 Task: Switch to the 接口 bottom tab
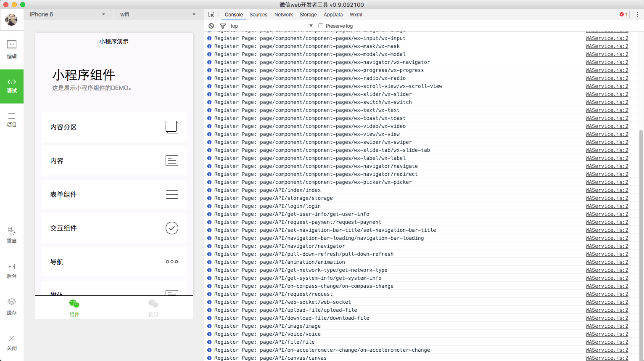tap(153, 308)
